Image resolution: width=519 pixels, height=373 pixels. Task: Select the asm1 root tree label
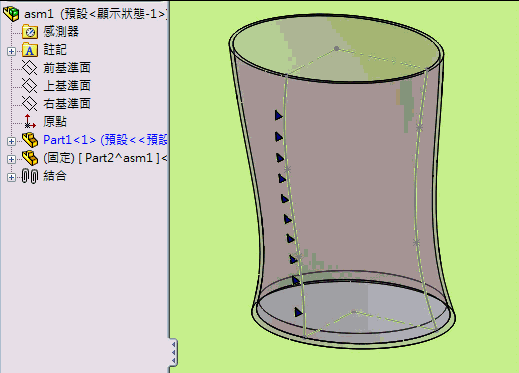click(95, 14)
